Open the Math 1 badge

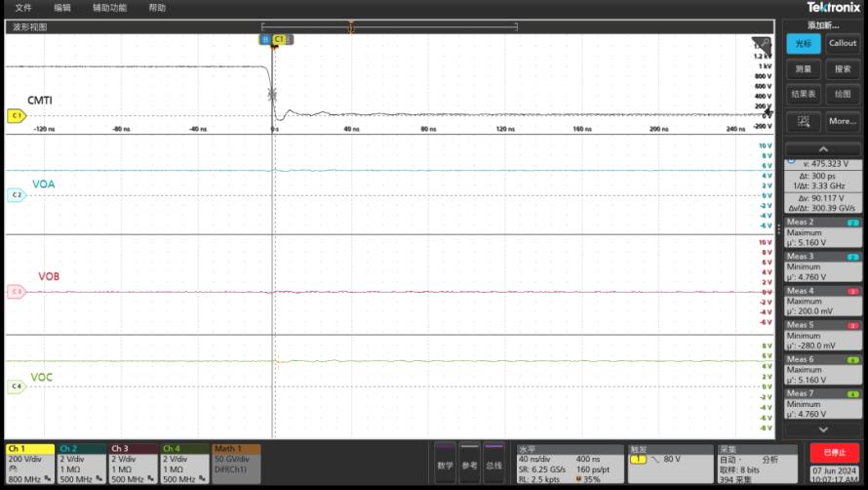tap(236, 464)
